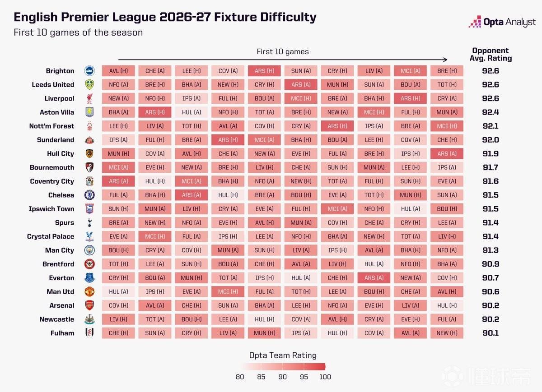Click the Everton club crest
Viewport: 542px width, 392px height.
point(89,278)
